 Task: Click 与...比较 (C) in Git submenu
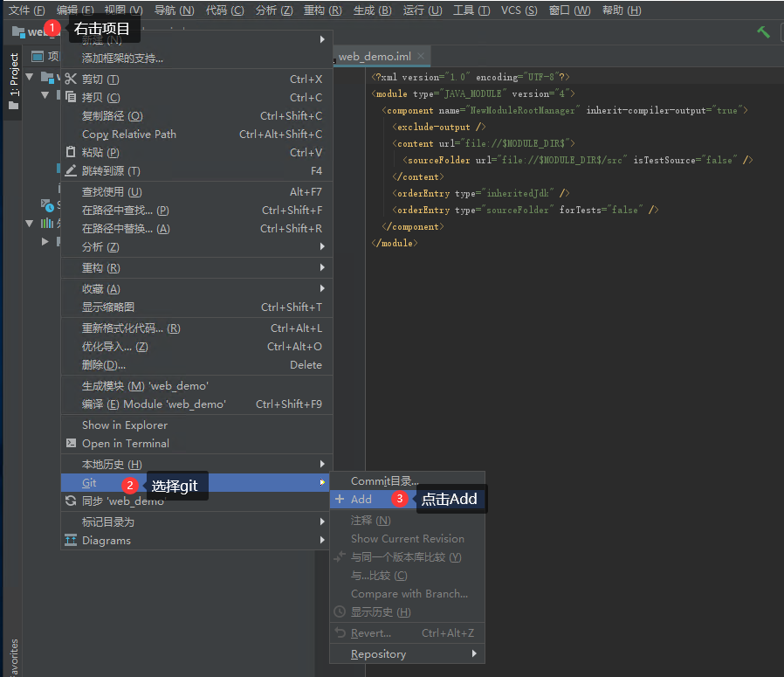click(x=407, y=576)
